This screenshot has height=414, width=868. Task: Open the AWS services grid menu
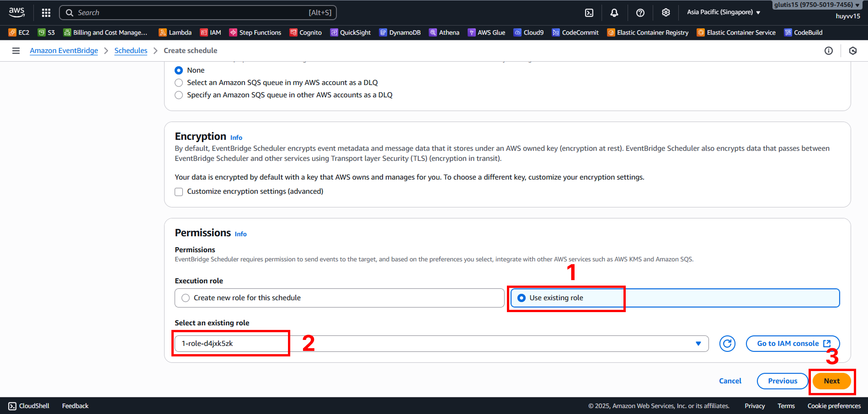click(x=46, y=13)
